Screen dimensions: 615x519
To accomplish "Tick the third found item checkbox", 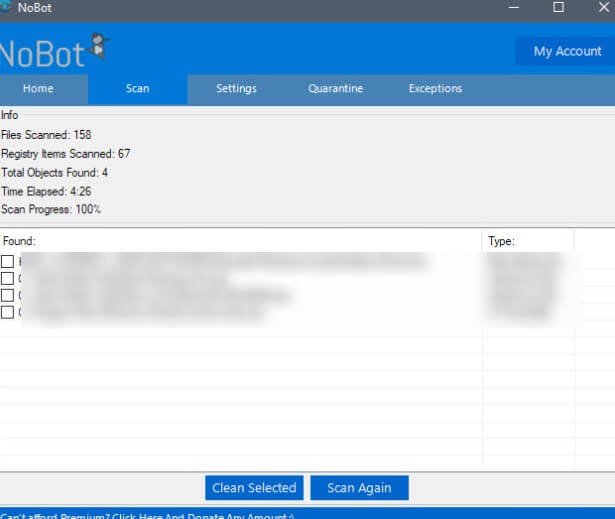I will [x=7, y=295].
